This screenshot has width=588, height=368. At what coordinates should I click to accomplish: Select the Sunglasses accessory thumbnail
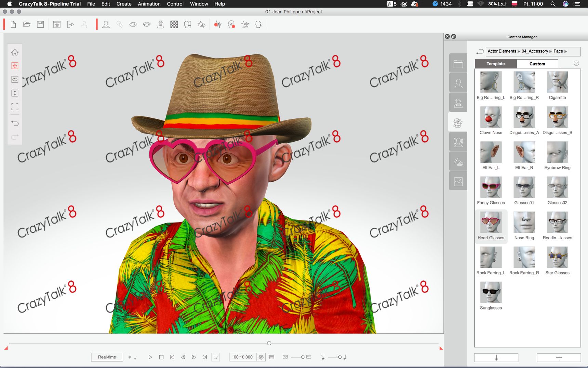click(x=491, y=292)
